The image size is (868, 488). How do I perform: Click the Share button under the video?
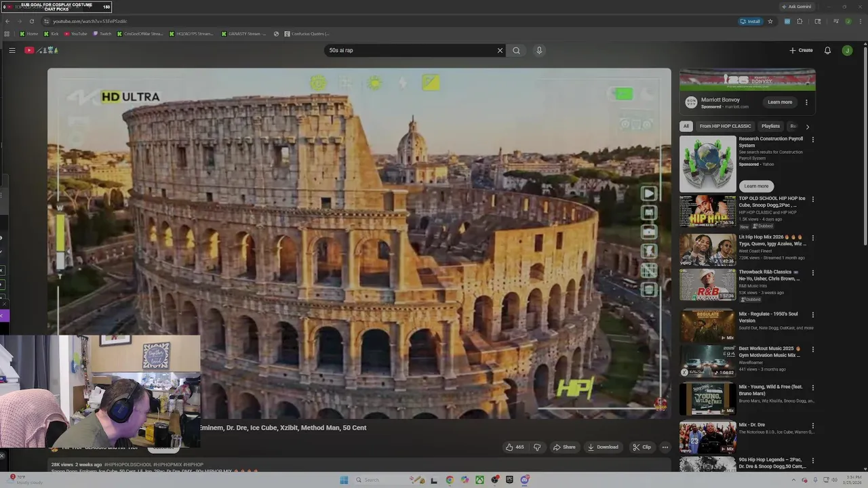tap(564, 447)
